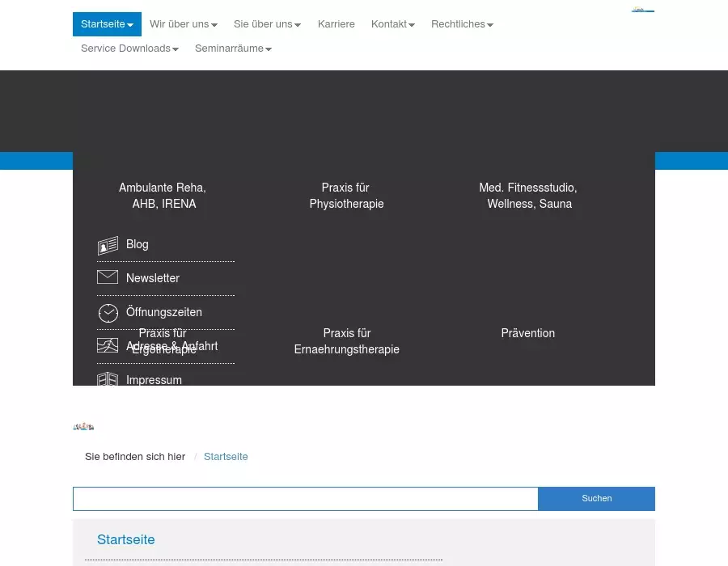Open Praxis für Physiotherapie link
The width and height of the screenshot is (728, 566).
point(346,196)
